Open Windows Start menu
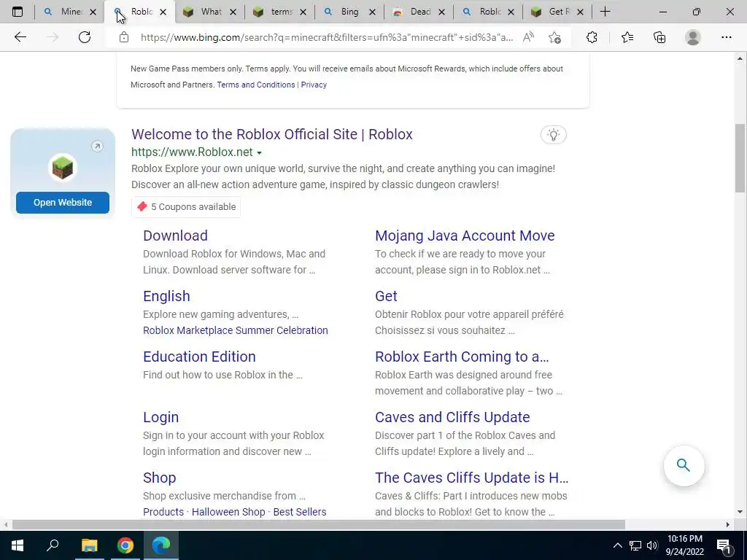747x560 pixels. pos(18,545)
